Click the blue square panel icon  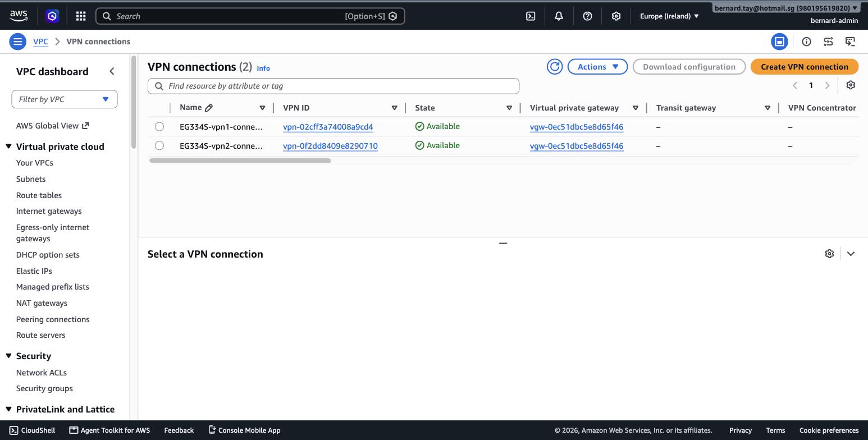[779, 42]
